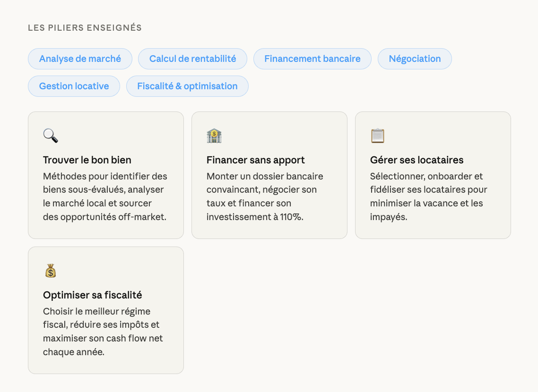Open the Gérer ses locataires card title
The image size is (538, 392).
tap(417, 160)
